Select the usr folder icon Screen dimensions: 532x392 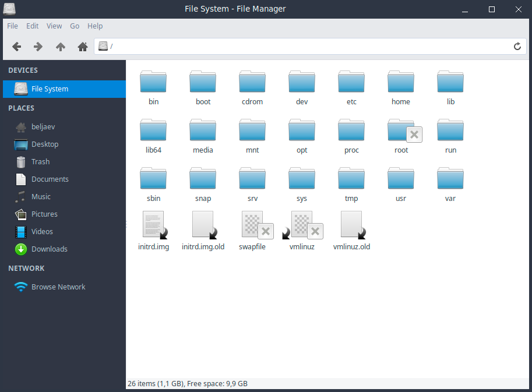401,178
